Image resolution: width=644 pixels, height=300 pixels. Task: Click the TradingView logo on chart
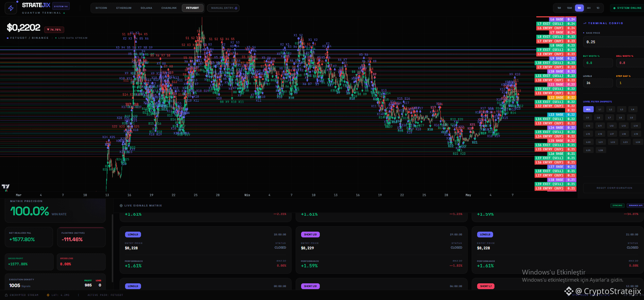click(x=6, y=186)
